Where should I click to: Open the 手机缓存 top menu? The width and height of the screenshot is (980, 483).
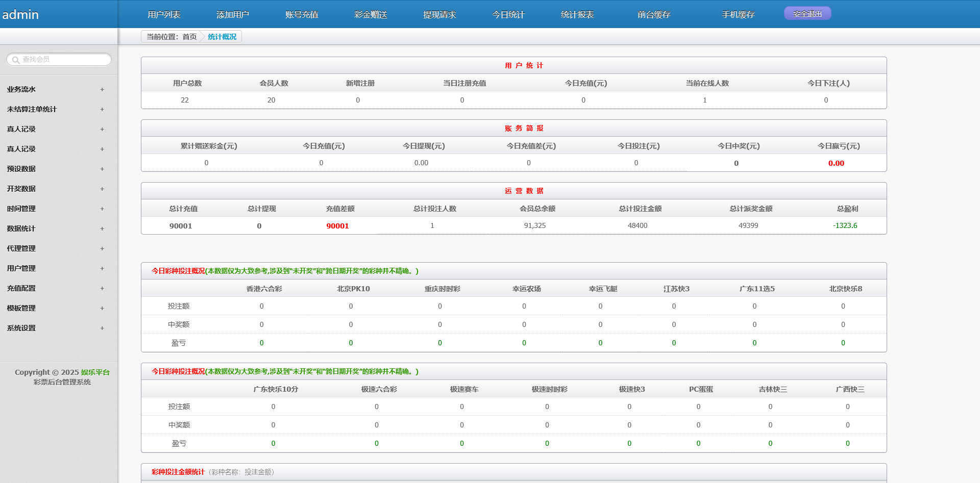[x=738, y=14]
